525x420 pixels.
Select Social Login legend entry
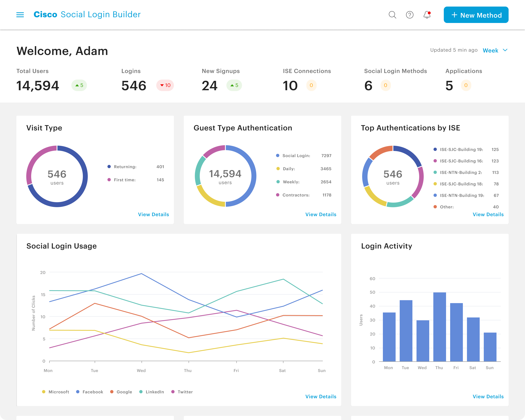click(304, 156)
